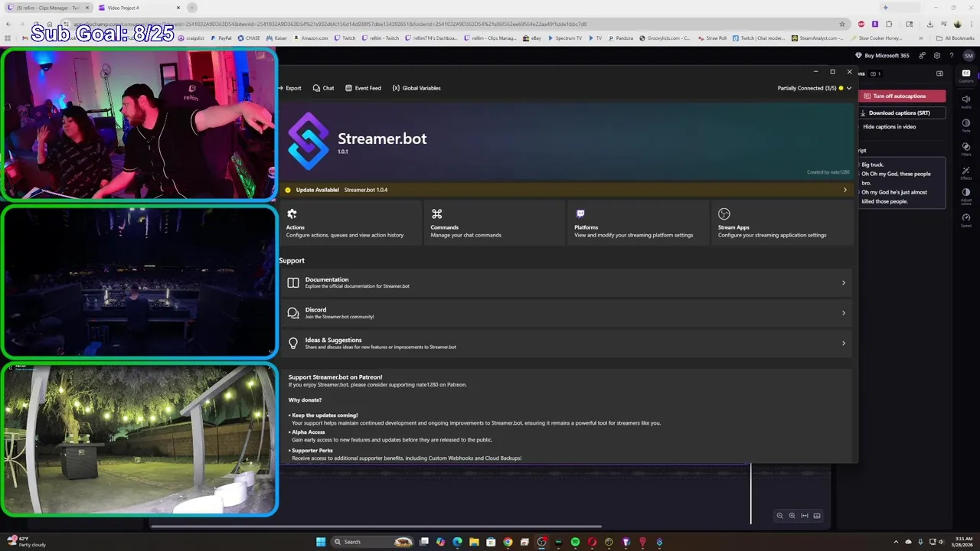Viewport: 980px width, 551px height.
Task: Click the Streamer.bot logo
Action: pyautogui.click(x=308, y=141)
